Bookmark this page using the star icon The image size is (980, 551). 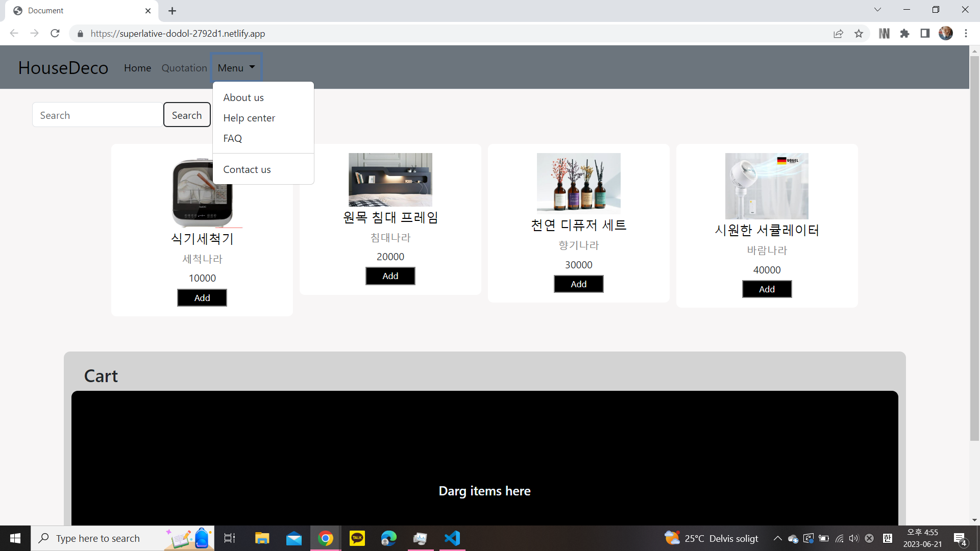point(859,33)
